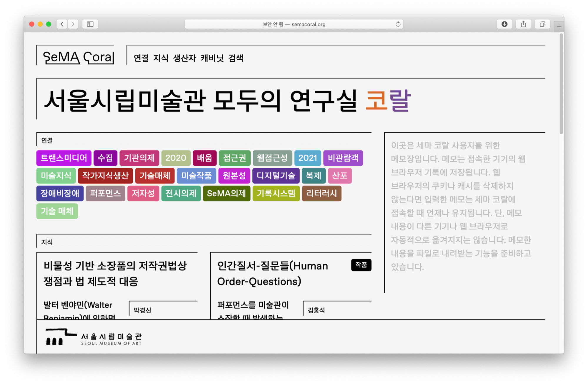Viewport: 588px width, 385px height.
Task: Open the Safari downloads icon
Action: tap(504, 24)
